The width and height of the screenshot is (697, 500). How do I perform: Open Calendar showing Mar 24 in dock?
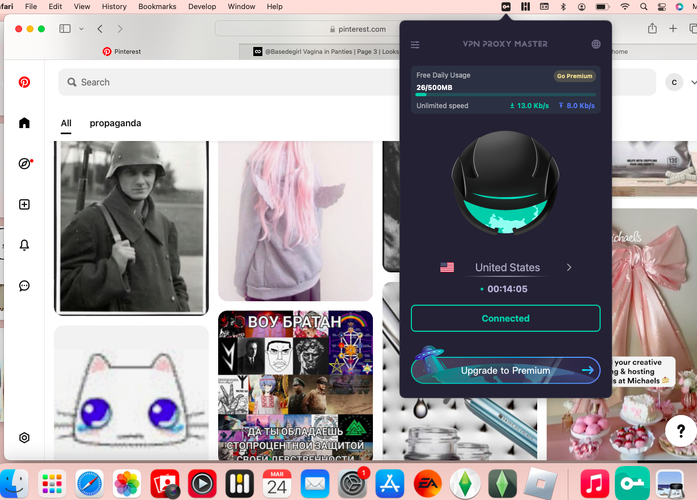[277, 484]
